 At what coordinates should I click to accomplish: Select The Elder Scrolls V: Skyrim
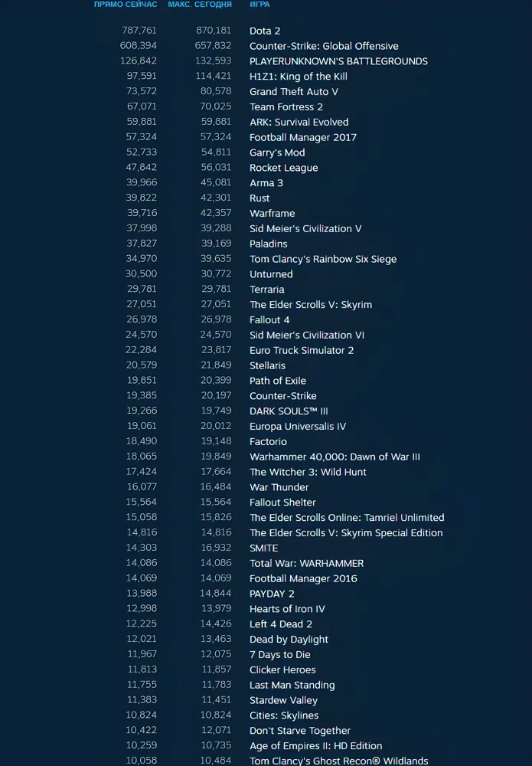click(x=310, y=304)
